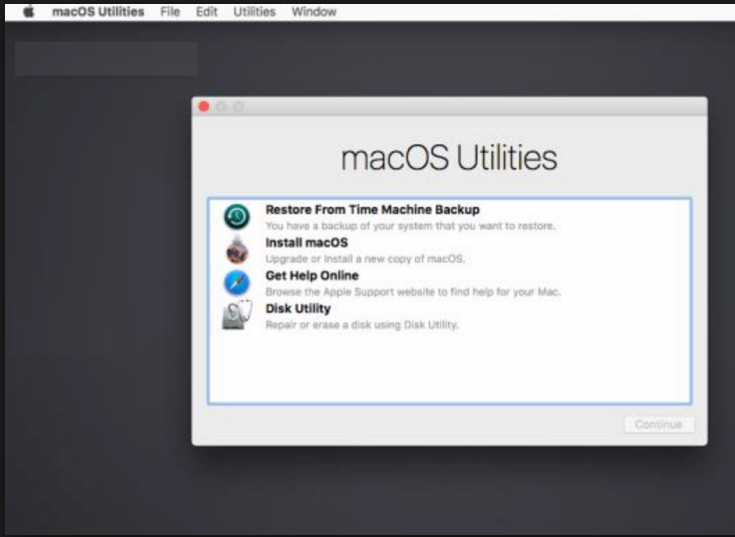Open the Utilities menu
Viewport: 735px width, 537px height.
[255, 12]
